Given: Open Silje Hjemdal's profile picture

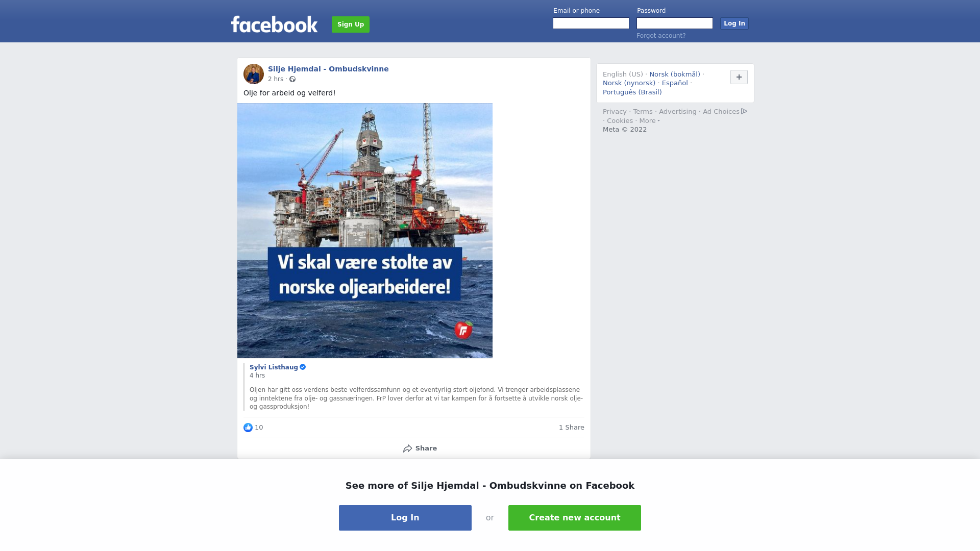Looking at the screenshot, I should pyautogui.click(x=254, y=74).
